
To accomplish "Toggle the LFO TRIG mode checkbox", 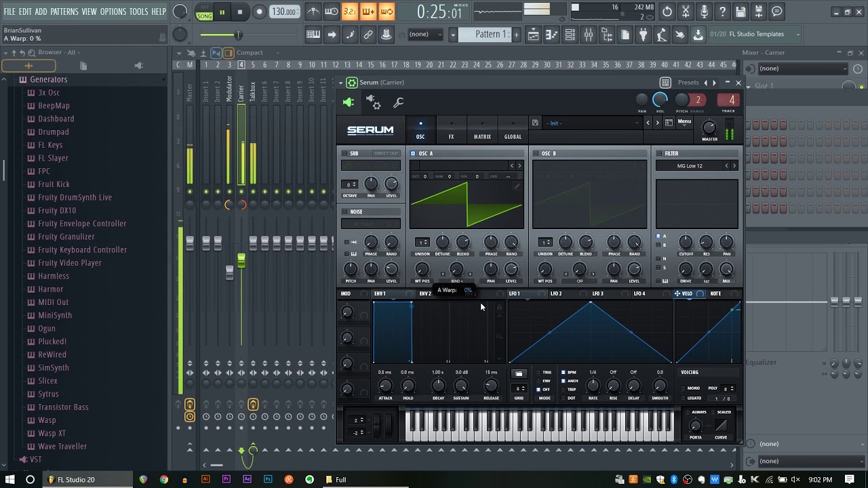I will 538,372.
